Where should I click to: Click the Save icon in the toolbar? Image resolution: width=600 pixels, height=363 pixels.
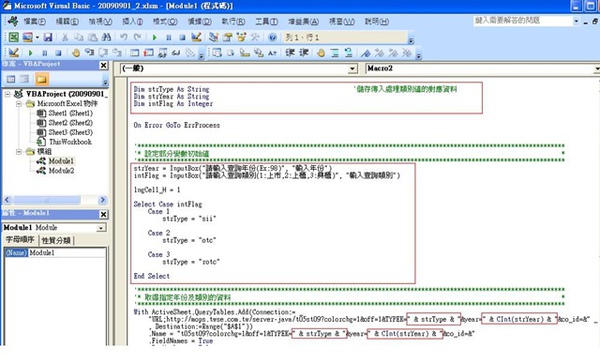point(48,37)
